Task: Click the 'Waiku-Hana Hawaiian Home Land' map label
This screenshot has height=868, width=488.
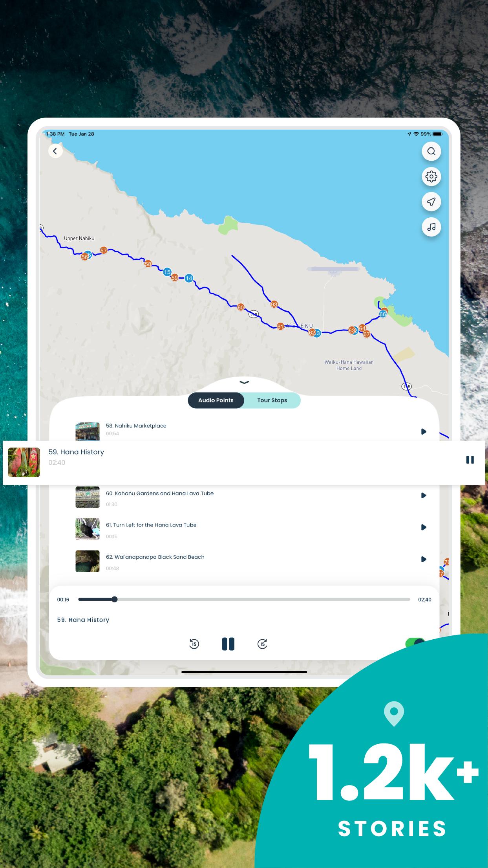Action: coord(349,365)
